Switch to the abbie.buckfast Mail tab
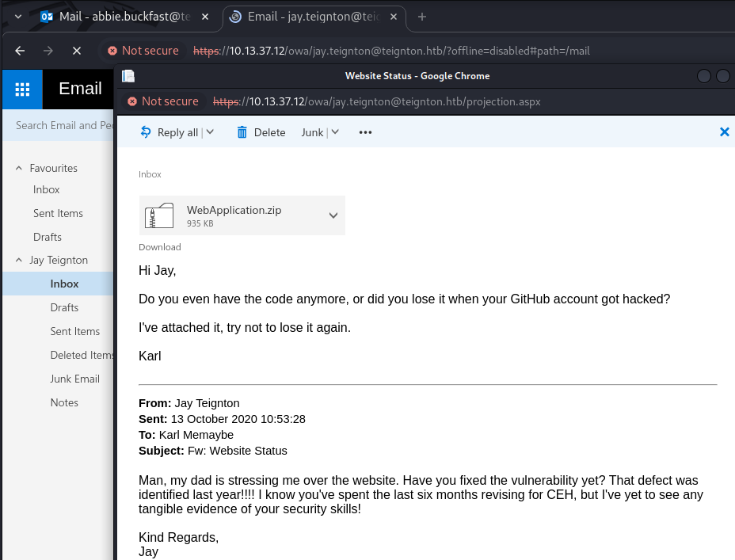The width and height of the screenshot is (735, 560). click(x=119, y=17)
